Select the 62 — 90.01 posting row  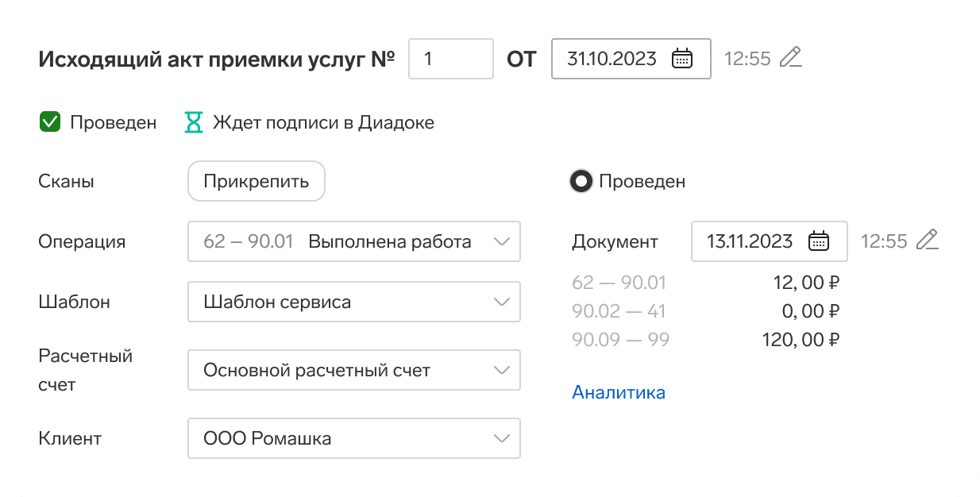pos(619,283)
